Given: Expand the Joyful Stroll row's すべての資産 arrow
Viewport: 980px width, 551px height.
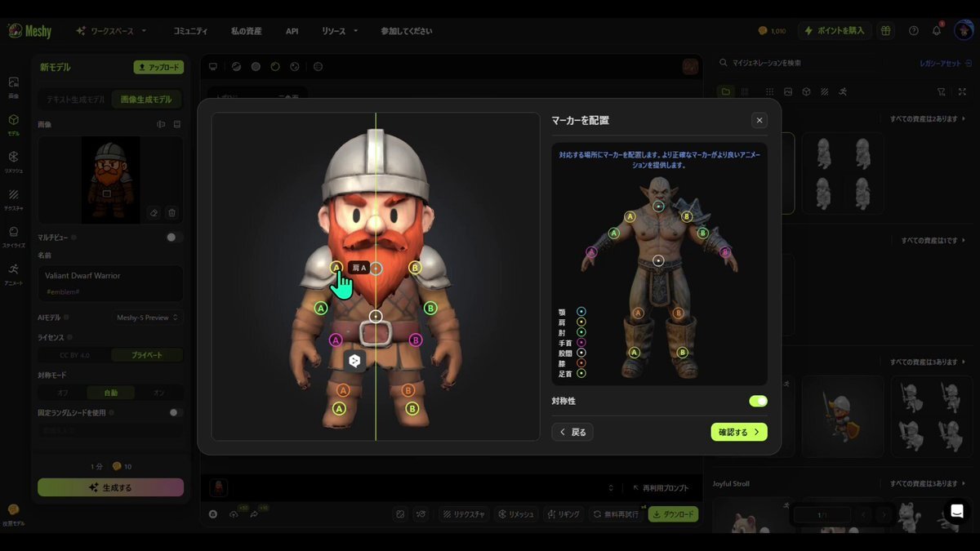Looking at the screenshot, I should point(927,483).
